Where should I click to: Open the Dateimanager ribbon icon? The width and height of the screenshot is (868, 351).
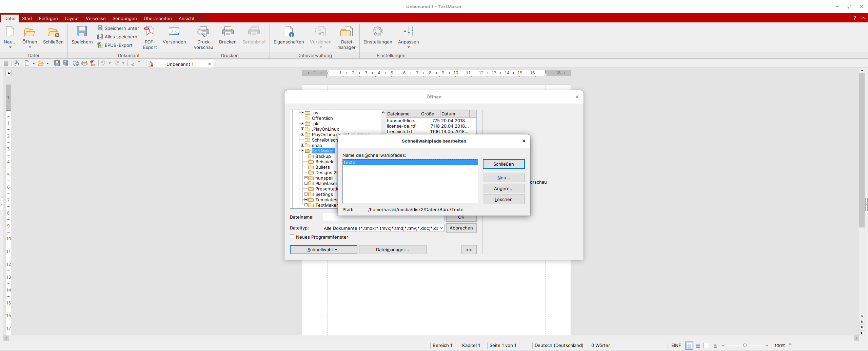(x=347, y=32)
